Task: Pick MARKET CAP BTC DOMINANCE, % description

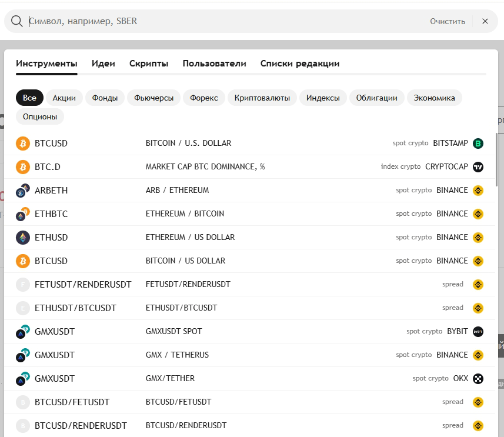Action: pos(205,167)
